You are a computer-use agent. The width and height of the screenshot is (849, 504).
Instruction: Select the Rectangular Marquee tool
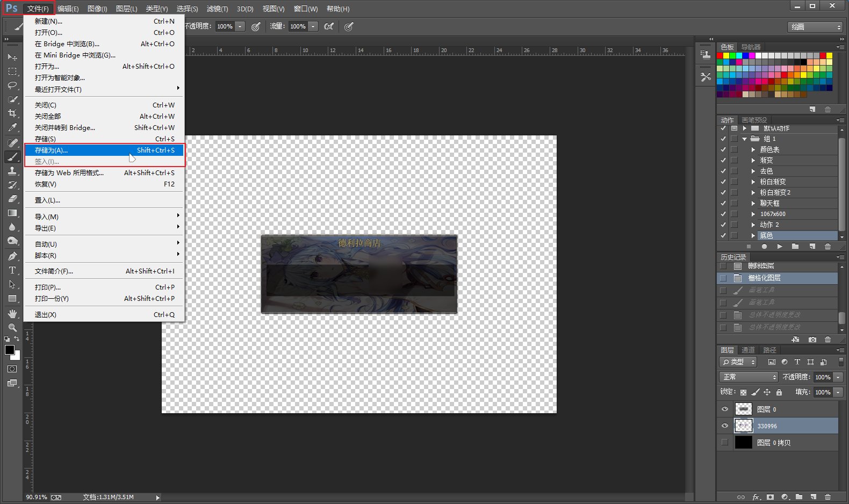click(12, 71)
